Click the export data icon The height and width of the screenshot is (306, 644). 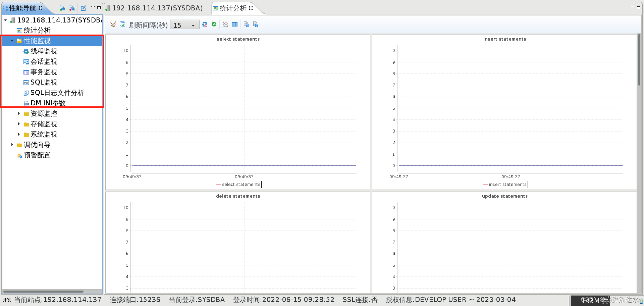(x=246, y=24)
